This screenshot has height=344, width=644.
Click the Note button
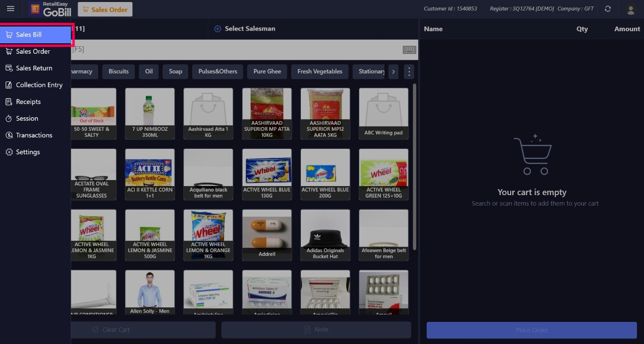(316, 330)
